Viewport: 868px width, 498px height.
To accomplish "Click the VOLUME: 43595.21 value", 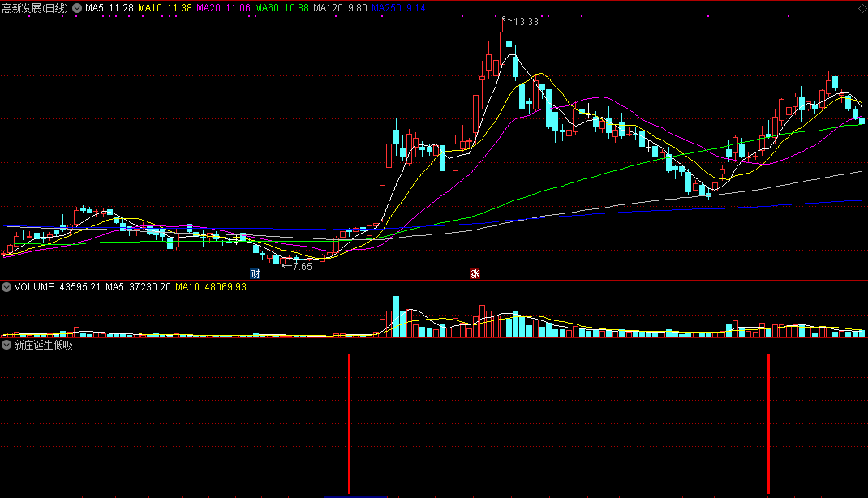I will coord(58,287).
